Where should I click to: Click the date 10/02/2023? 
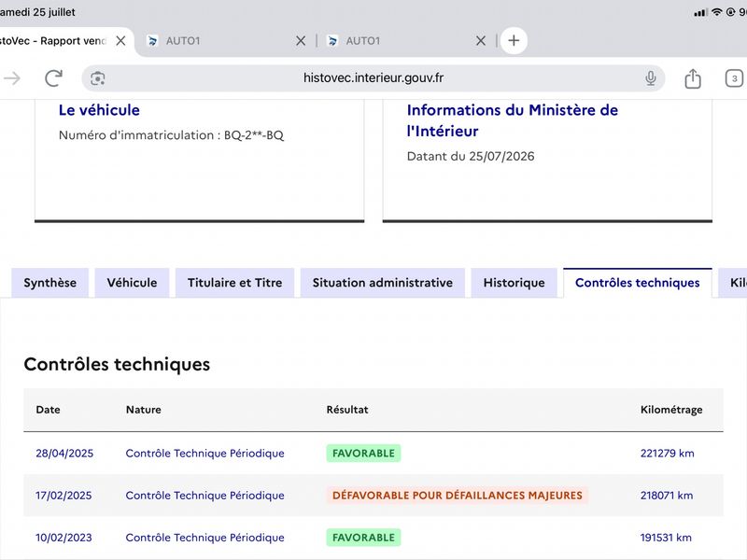63,538
